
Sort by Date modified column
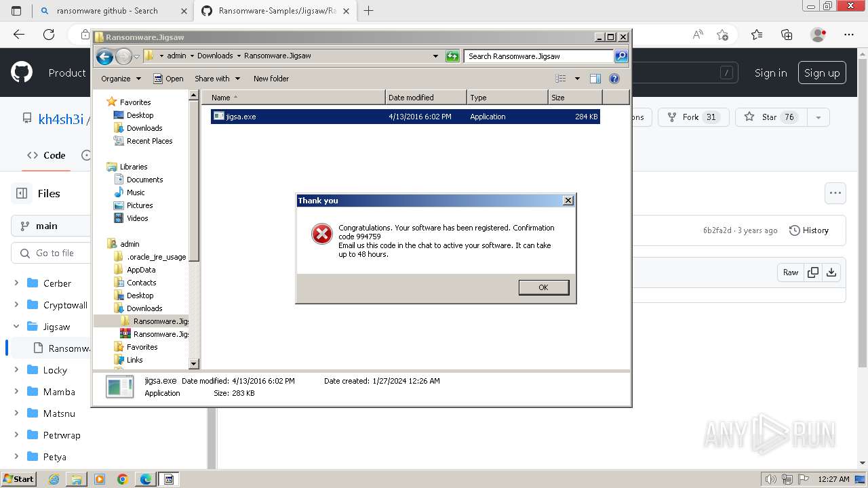tap(426, 98)
